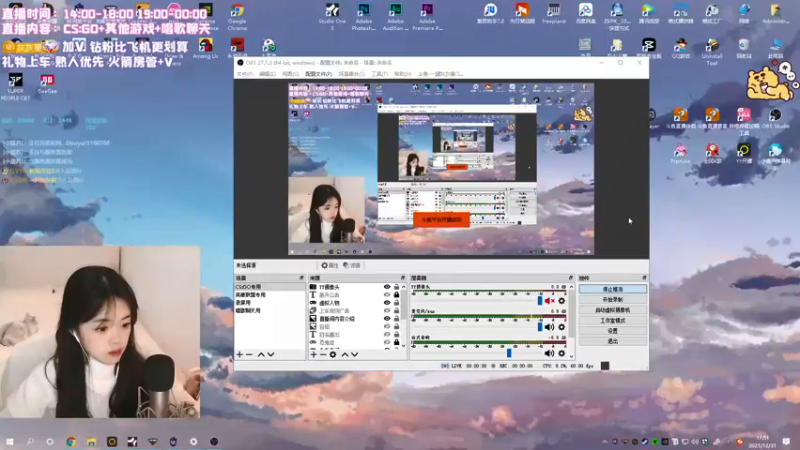Viewport: 800px width, 450px height.
Task: Open the 文件(F) menu in OBS
Action: click(245, 74)
